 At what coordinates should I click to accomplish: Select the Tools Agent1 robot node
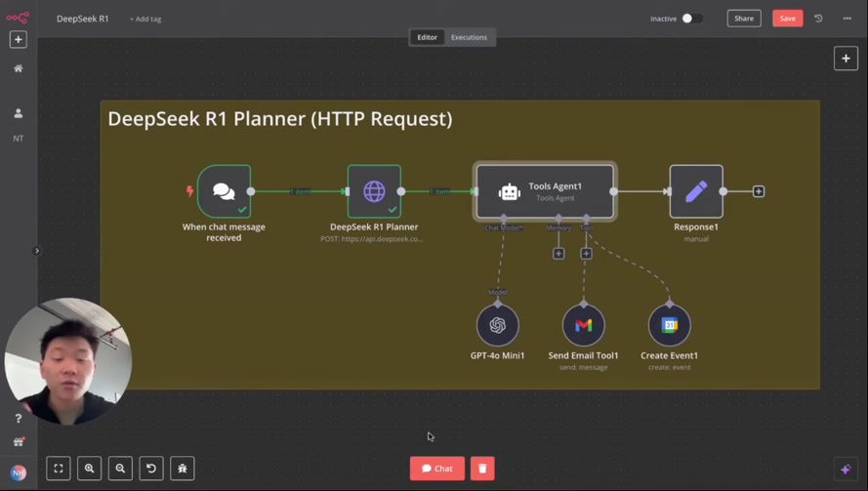[545, 191]
